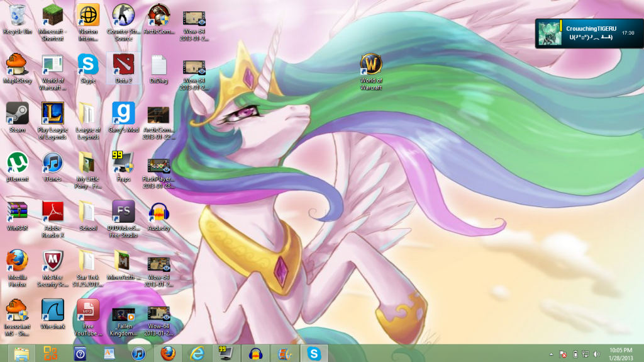
Task: Select the iTunes desktop shortcut
Action: pos(53,167)
